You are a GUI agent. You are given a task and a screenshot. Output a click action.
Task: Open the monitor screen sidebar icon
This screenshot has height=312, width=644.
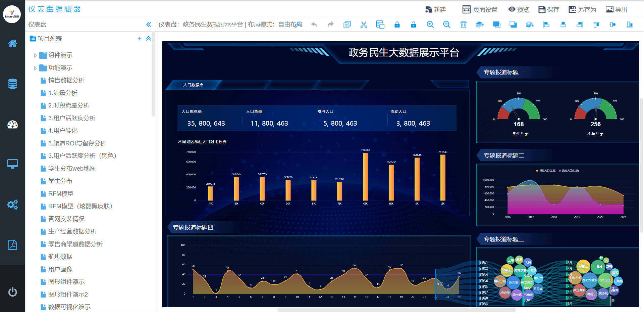(12, 164)
